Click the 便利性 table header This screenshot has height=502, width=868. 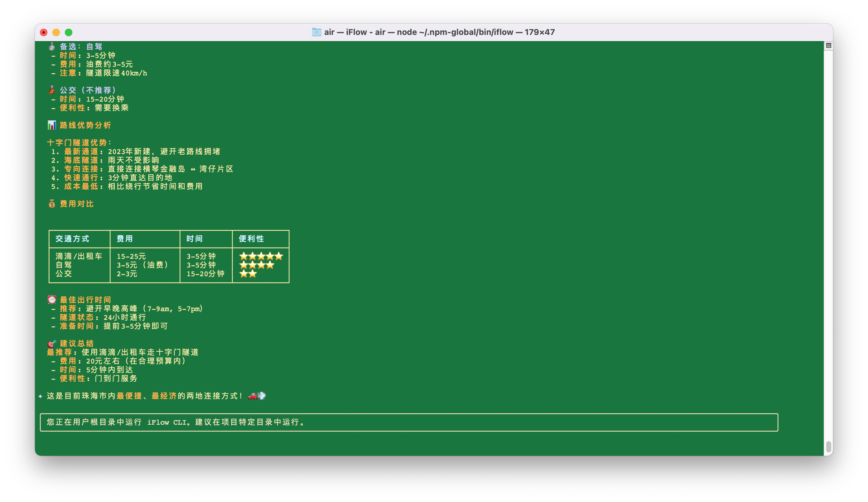[251, 239]
